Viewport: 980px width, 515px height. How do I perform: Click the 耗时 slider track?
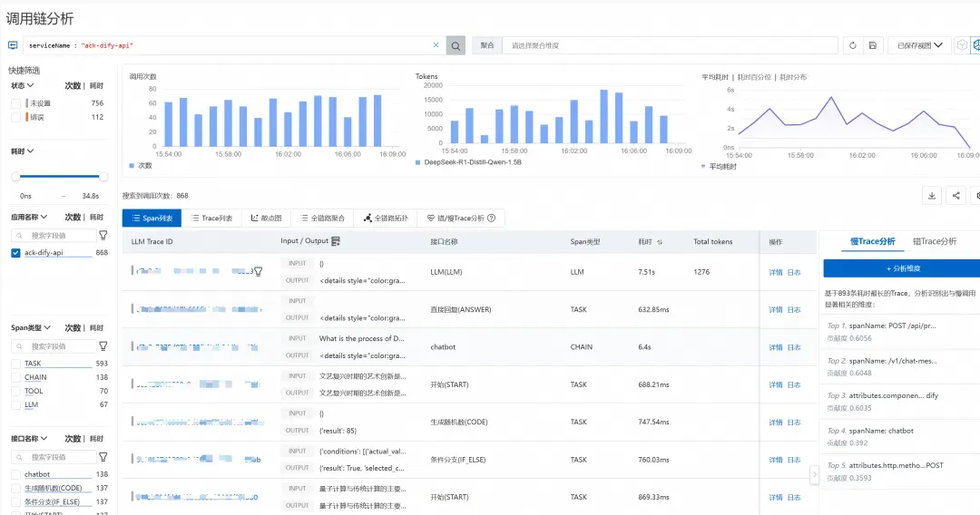pos(59,177)
